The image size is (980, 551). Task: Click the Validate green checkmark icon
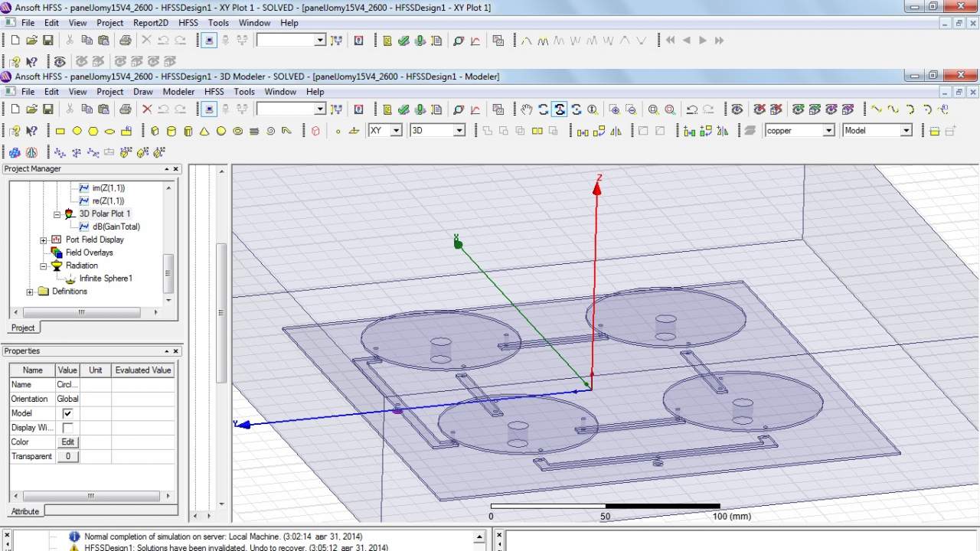tap(403, 109)
